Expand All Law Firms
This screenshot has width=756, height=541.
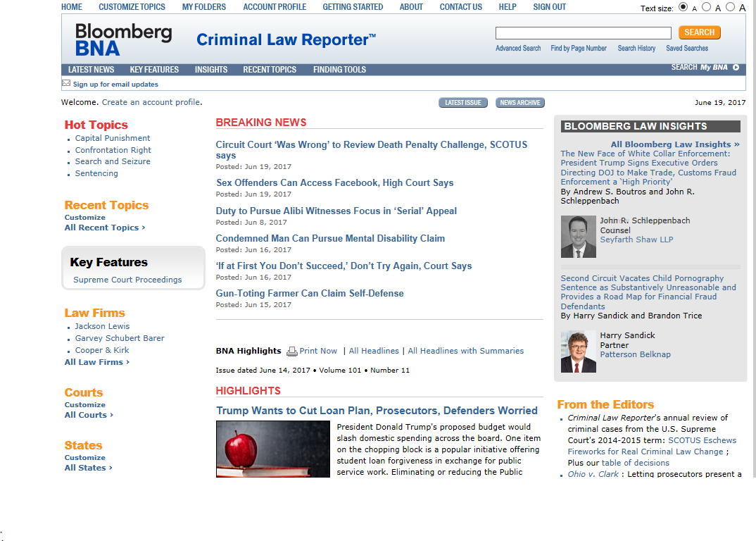pyautogui.click(x=97, y=362)
